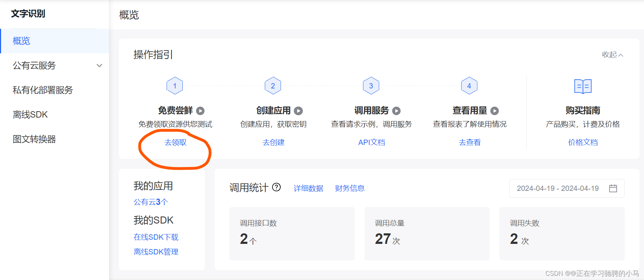Screen dimensions: 644x280
Task: Click the text 查看请求示例，调用服务
Action: (371, 124)
